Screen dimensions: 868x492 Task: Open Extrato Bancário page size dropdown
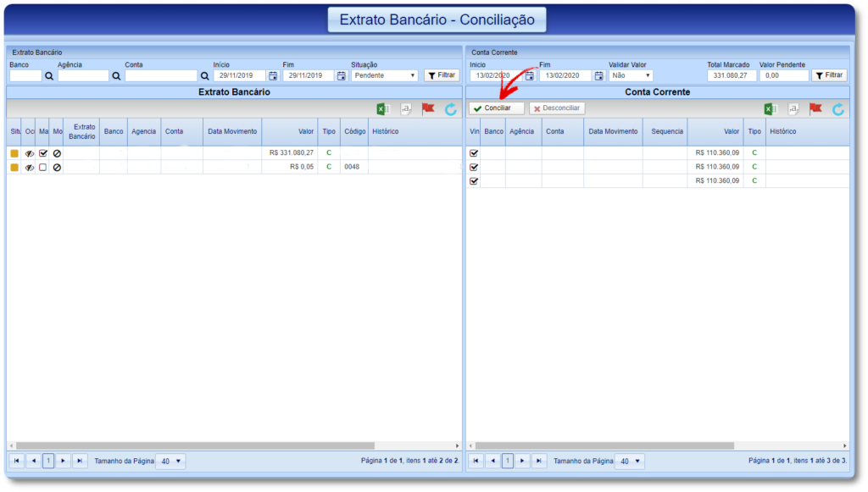tap(170, 462)
